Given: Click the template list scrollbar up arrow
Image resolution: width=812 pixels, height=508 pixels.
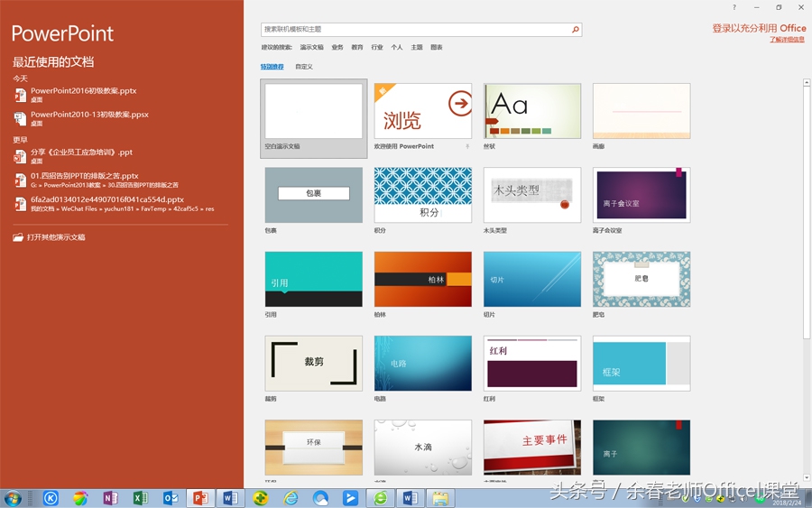Looking at the screenshot, I should pyautogui.click(x=807, y=82).
